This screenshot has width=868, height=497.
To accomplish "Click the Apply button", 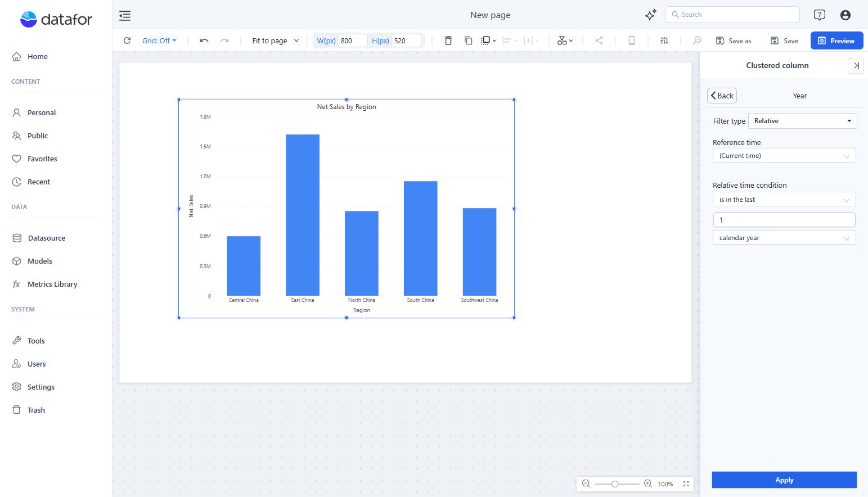I will coord(784,480).
